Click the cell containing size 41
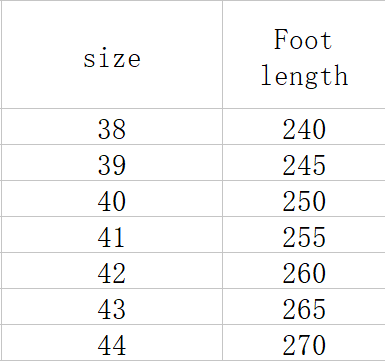The width and height of the screenshot is (385, 361). point(112,235)
